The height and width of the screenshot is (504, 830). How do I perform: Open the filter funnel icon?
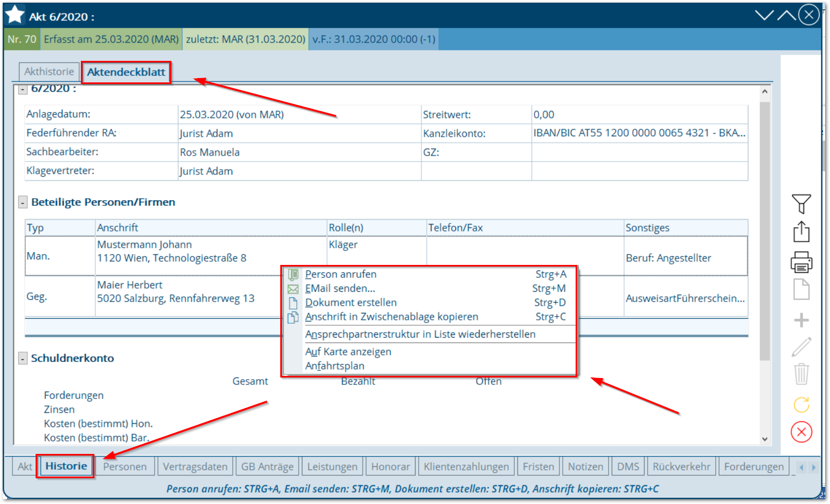click(x=801, y=204)
